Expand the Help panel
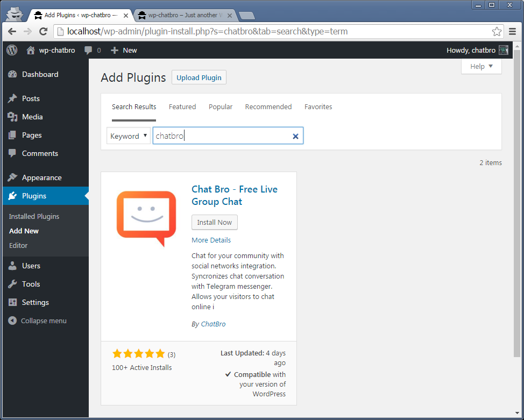This screenshot has height=420, width=524. click(481, 66)
